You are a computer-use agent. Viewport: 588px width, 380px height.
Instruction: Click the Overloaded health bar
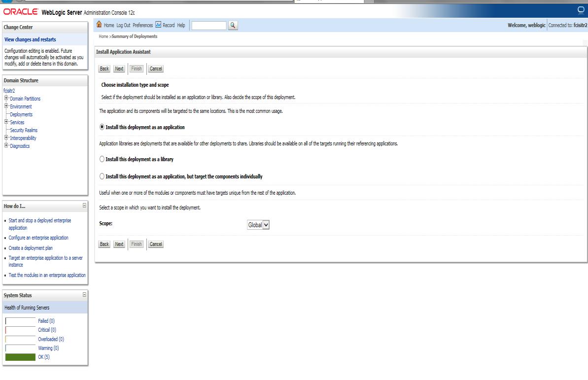pos(20,339)
